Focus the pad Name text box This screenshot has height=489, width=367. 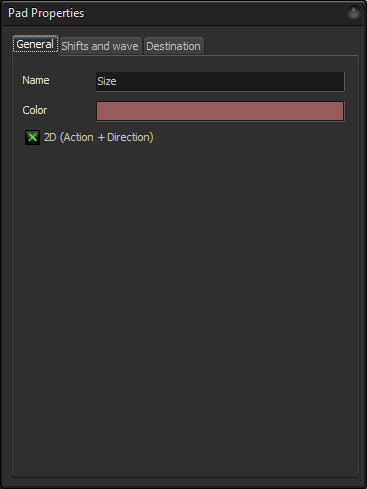point(220,81)
